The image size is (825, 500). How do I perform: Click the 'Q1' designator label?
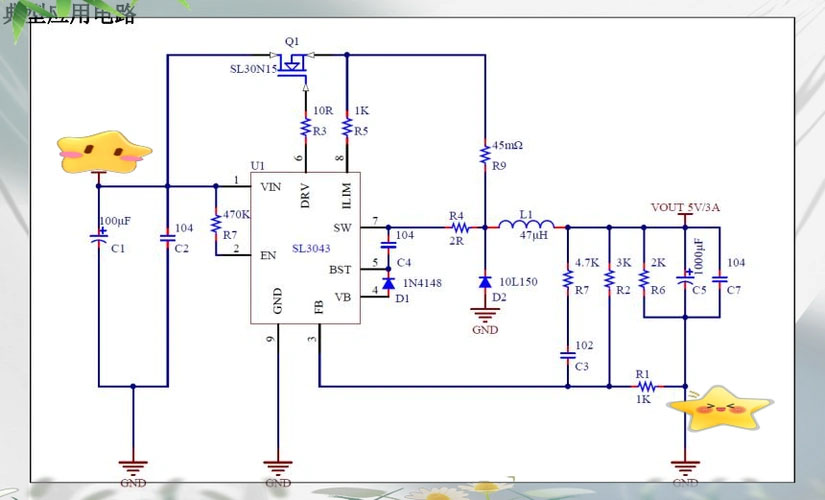click(x=292, y=41)
